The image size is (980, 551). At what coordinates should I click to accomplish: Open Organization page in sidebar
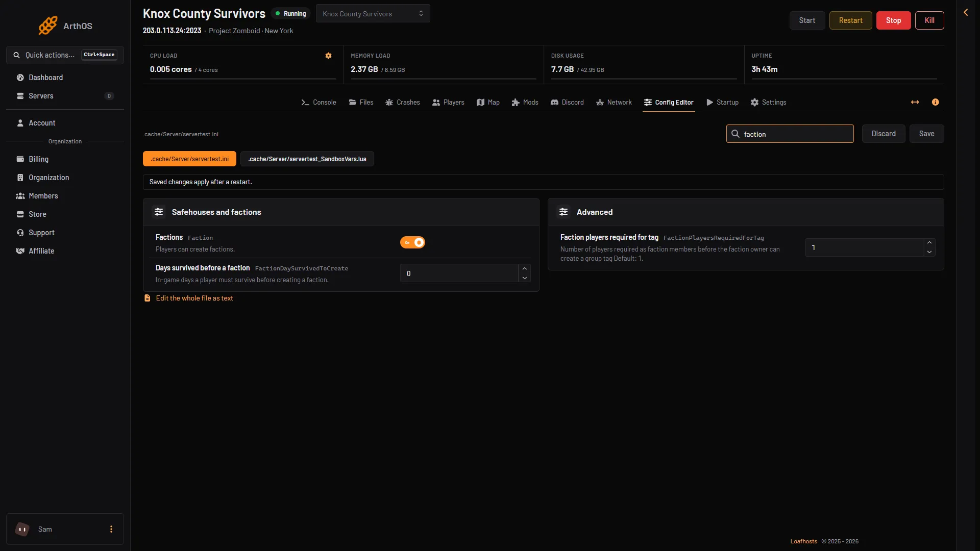click(x=65, y=178)
